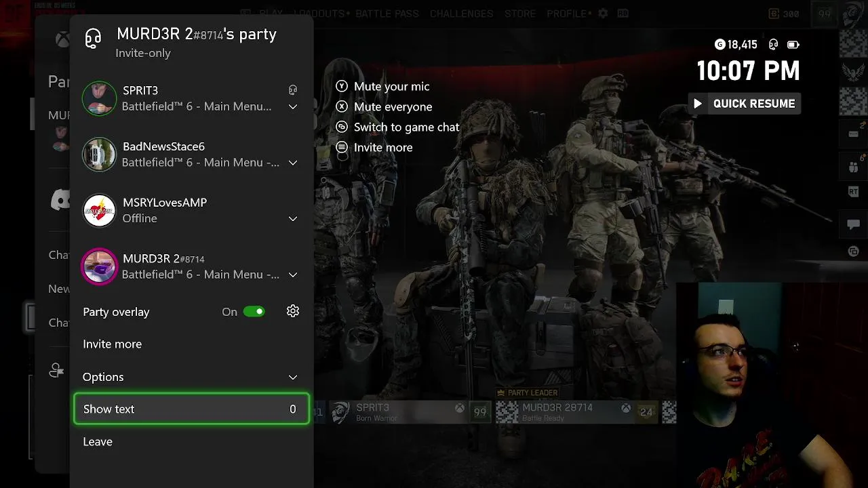This screenshot has height=488, width=868.
Task: Open MURD3R 2's avatar in party list
Action: point(99,266)
